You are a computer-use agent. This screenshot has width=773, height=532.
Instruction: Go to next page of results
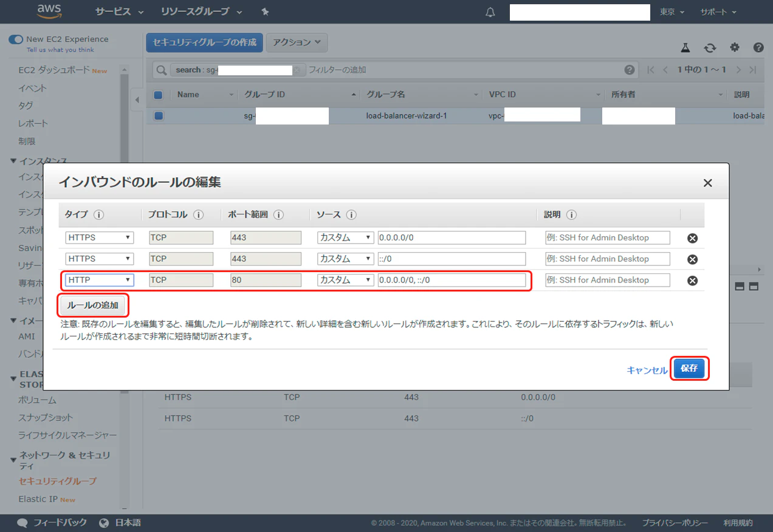[738, 70]
